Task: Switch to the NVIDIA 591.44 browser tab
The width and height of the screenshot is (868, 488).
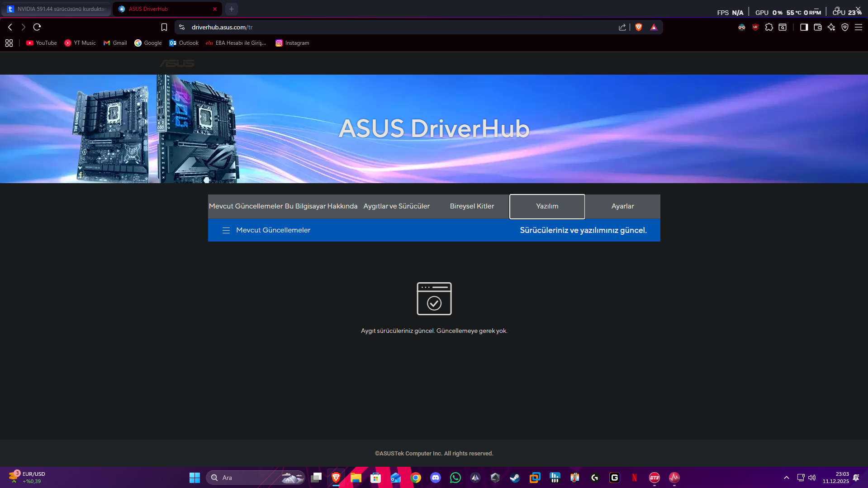Action: tap(57, 9)
